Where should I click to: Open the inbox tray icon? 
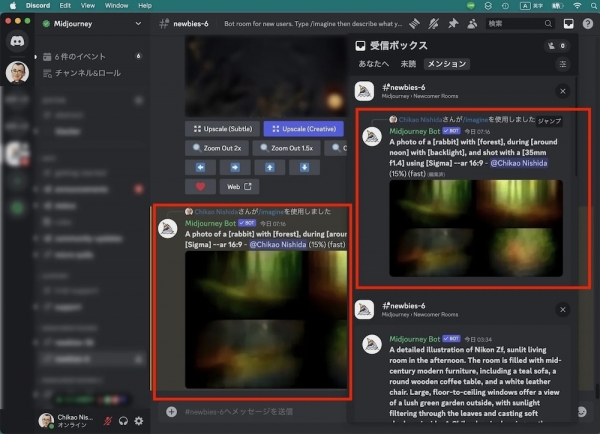pyautogui.click(x=569, y=22)
